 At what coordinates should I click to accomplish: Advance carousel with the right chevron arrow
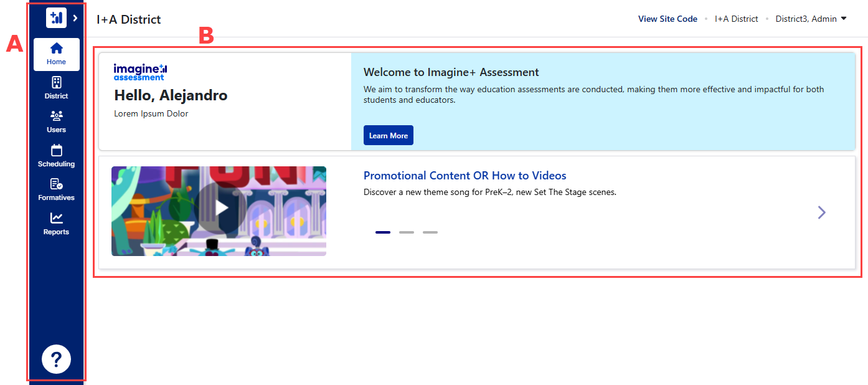pyautogui.click(x=822, y=212)
